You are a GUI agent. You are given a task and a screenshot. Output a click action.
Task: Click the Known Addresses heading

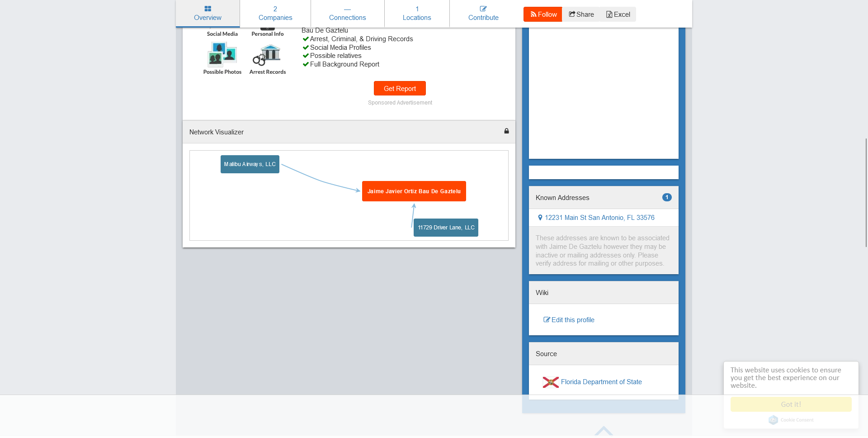click(x=562, y=198)
